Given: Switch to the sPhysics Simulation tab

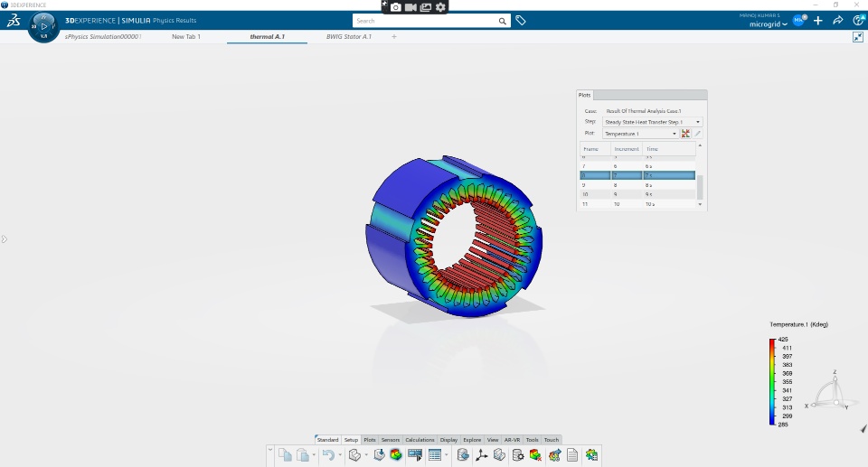Looking at the screenshot, I should [x=103, y=36].
